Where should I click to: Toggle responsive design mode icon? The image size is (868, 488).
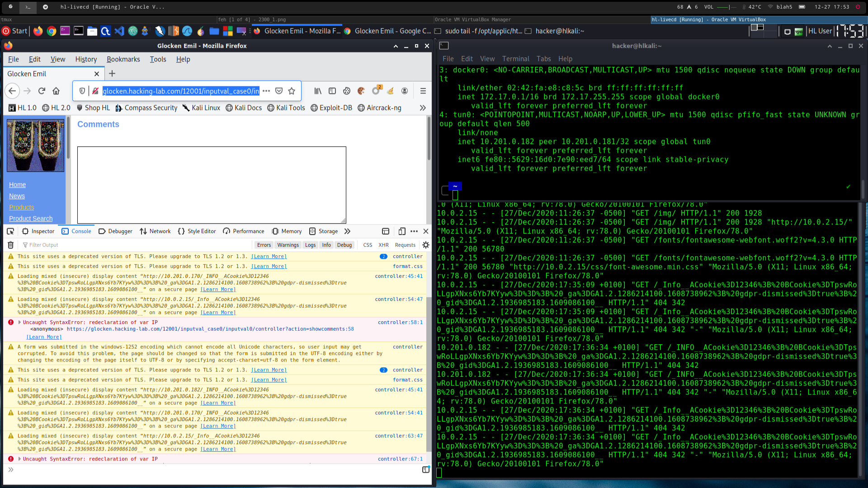click(x=401, y=231)
